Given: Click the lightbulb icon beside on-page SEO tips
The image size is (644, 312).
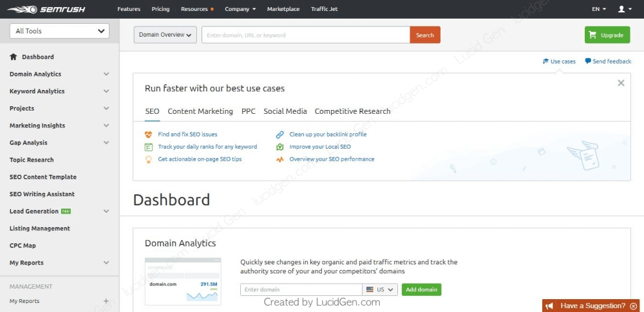Looking at the screenshot, I should coord(148,160).
